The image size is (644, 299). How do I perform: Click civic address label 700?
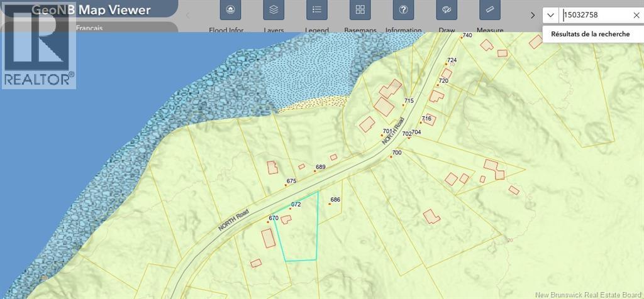coord(397,153)
